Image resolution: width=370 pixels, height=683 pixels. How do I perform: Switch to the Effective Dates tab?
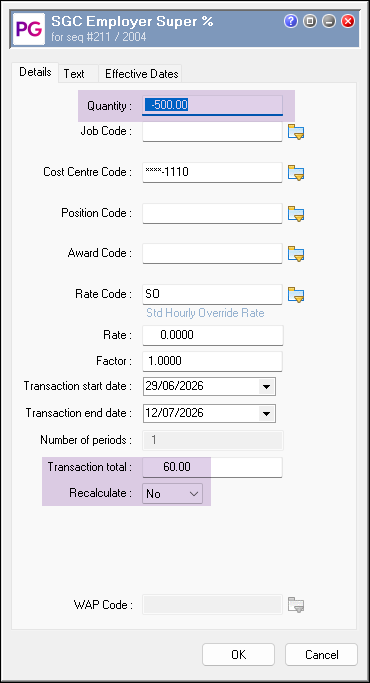(142, 74)
